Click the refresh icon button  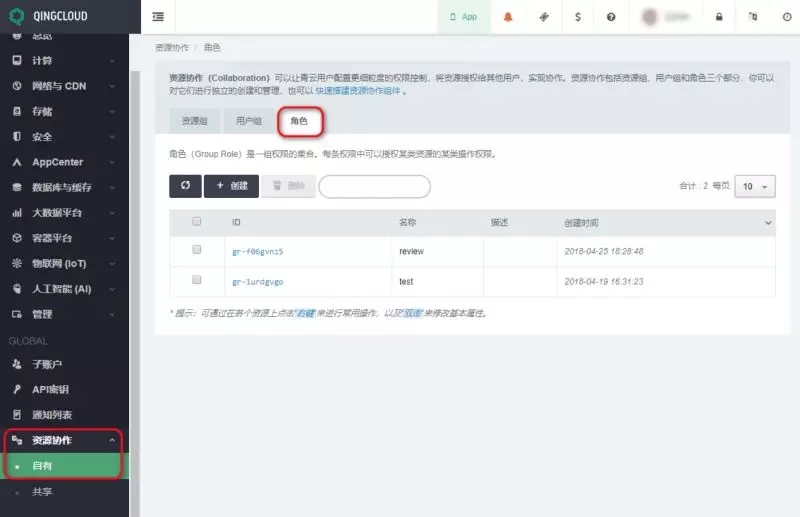click(x=185, y=186)
